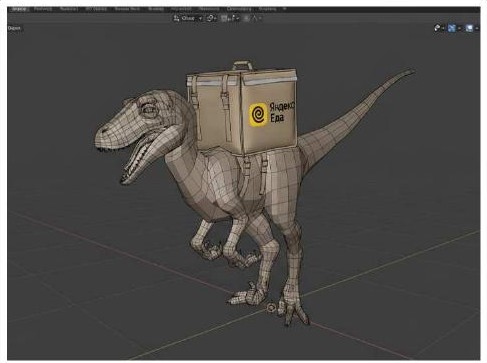Open viewport object visibility and selectability icon
The image size is (487, 363).
438,28
